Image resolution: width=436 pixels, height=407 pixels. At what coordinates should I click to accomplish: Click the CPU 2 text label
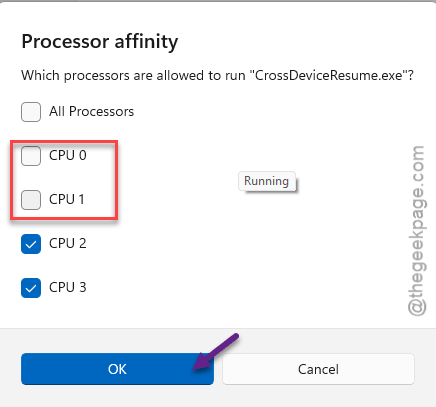pos(68,244)
